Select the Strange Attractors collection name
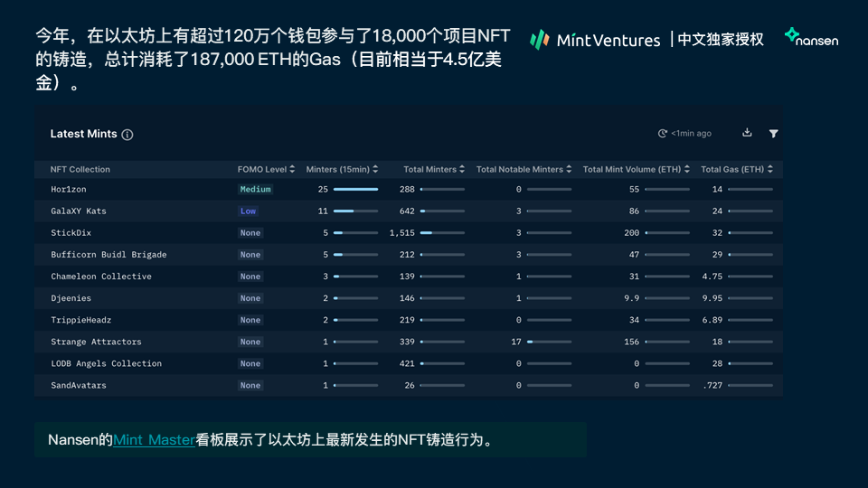868x488 pixels. (x=97, y=342)
